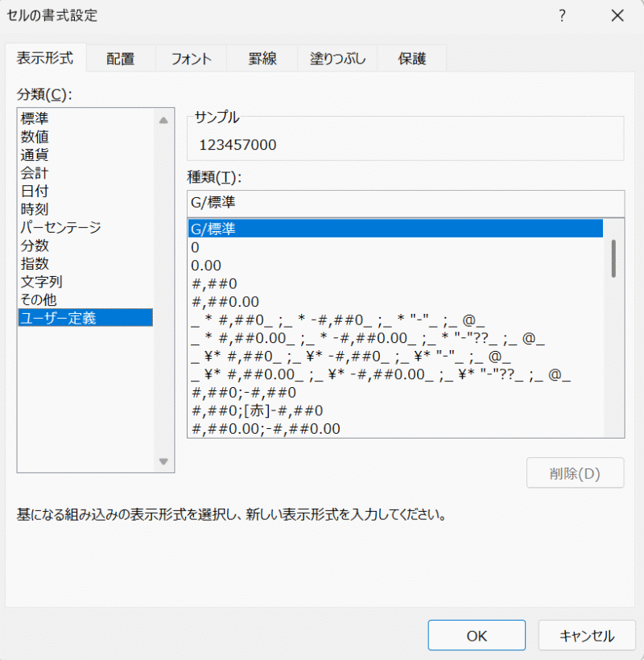Click the format list scrollbar thumb
The height and width of the screenshot is (660, 644).
pyautogui.click(x=613, y=258)
